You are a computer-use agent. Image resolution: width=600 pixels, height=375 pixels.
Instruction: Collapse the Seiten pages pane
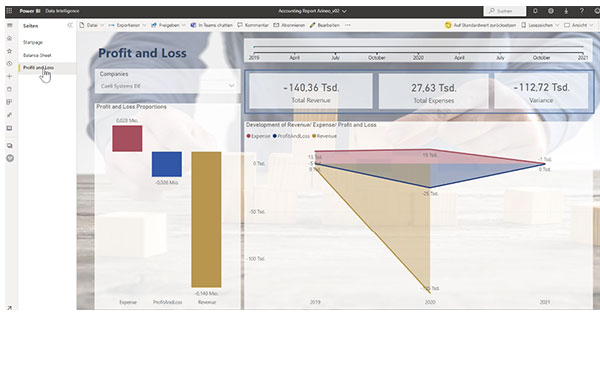[70, 25]
